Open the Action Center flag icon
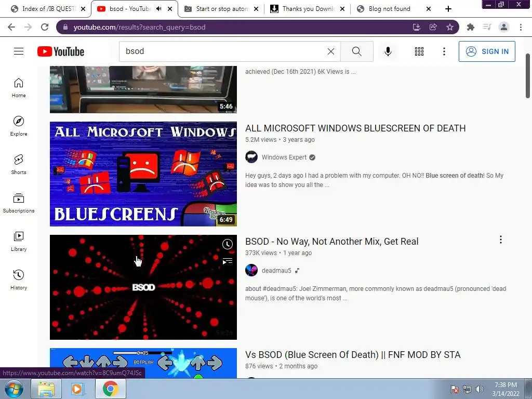532x399 pixels. tap(455, 389)
